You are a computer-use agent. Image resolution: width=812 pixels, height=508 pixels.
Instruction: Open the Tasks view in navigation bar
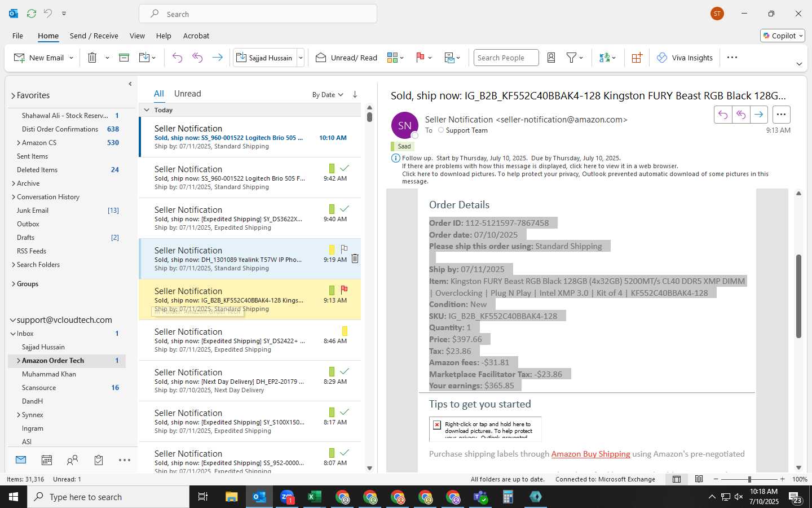coord(99,460)
